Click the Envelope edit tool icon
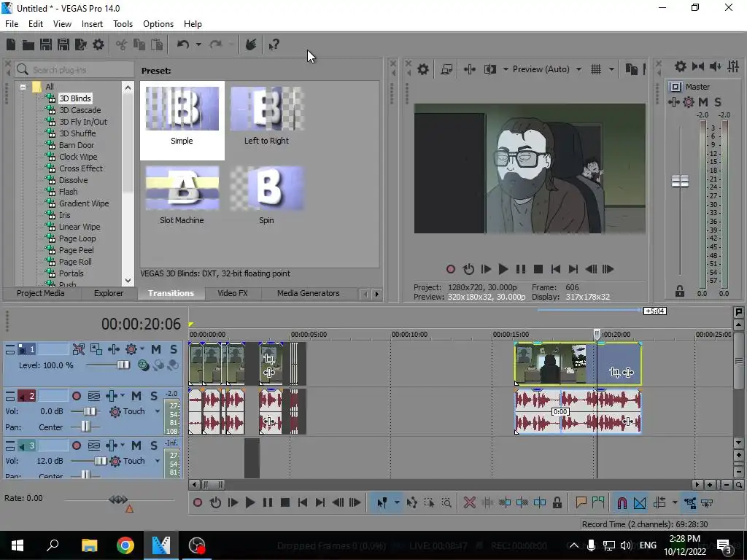This screenshot has height=560, width=747. pos(411,502)
